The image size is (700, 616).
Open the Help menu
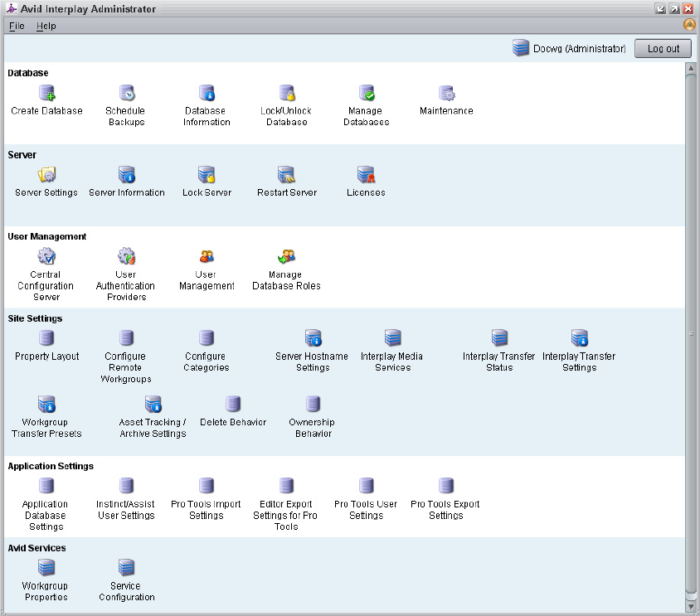click(x=46, y=26)
